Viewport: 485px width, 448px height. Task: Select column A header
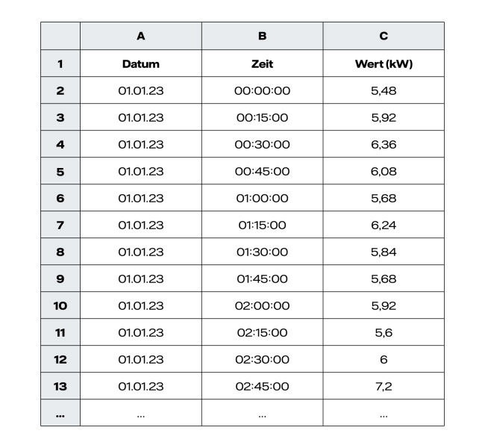140,36
